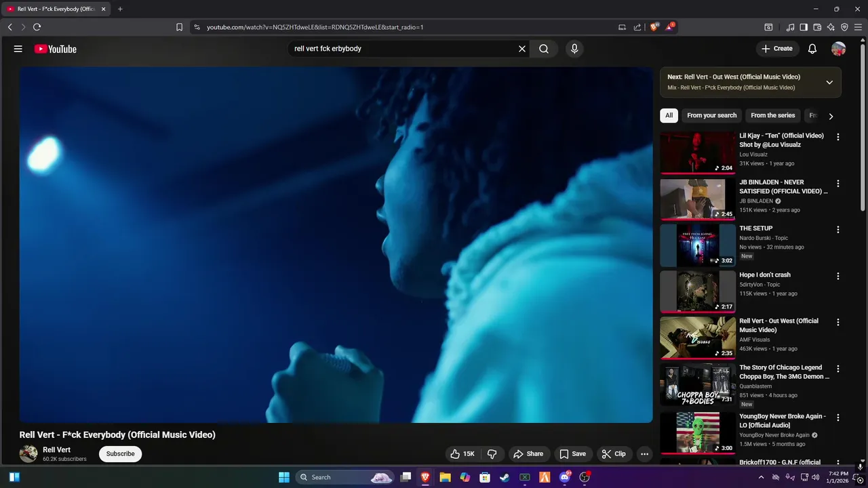Image resolution: width=868 pixels, height=488 pixels.
Task: Install app or cast icon in address bar
Action: pos(622,27)
